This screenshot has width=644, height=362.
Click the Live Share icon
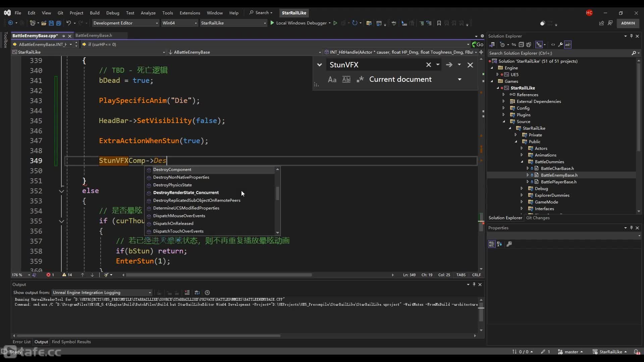click(x=601, y=23)
